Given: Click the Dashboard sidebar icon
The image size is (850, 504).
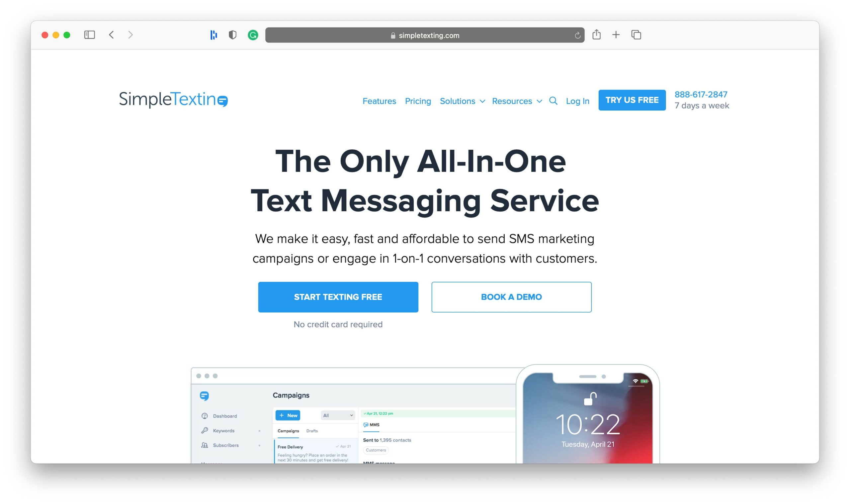Looking at the screenshot, I should (x=204, y=416).
